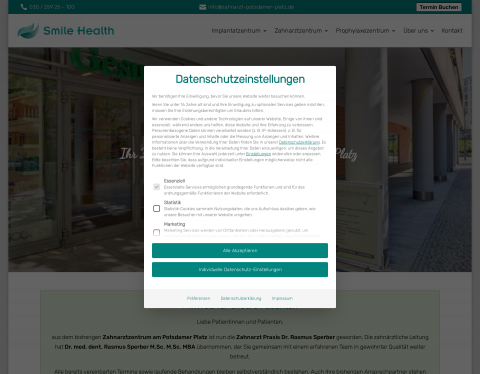Open the Kontakt menu item
Screen dimensions: 480x374
[x=452, y=31]
